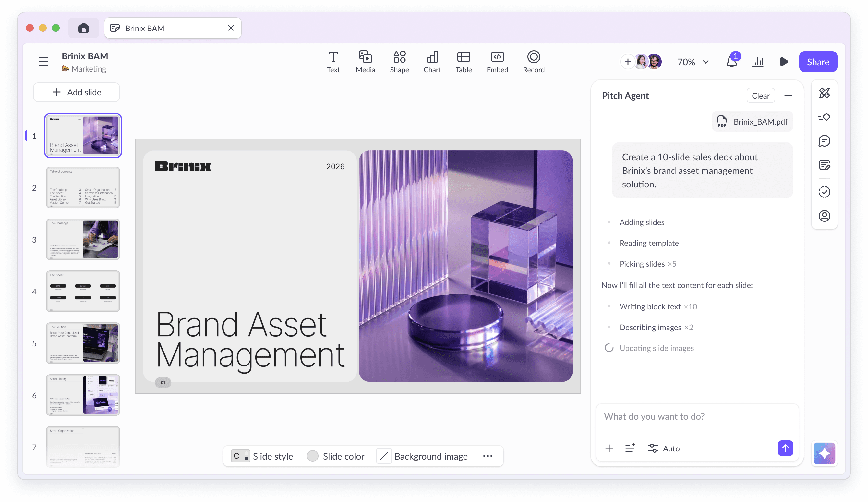Add an attachment to the prompt
The image size is (868, 502).
[609, 448]
